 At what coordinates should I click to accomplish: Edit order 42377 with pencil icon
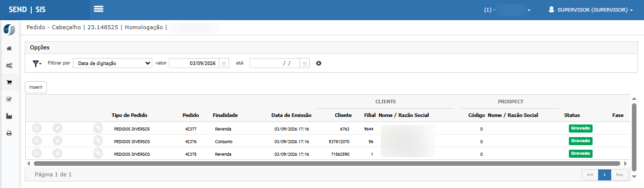point(58,129)
